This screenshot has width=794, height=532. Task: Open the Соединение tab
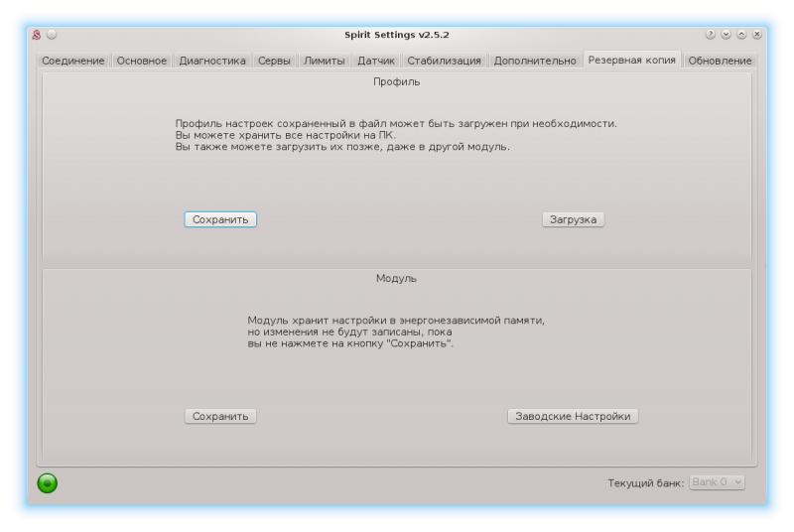[72, 61]
